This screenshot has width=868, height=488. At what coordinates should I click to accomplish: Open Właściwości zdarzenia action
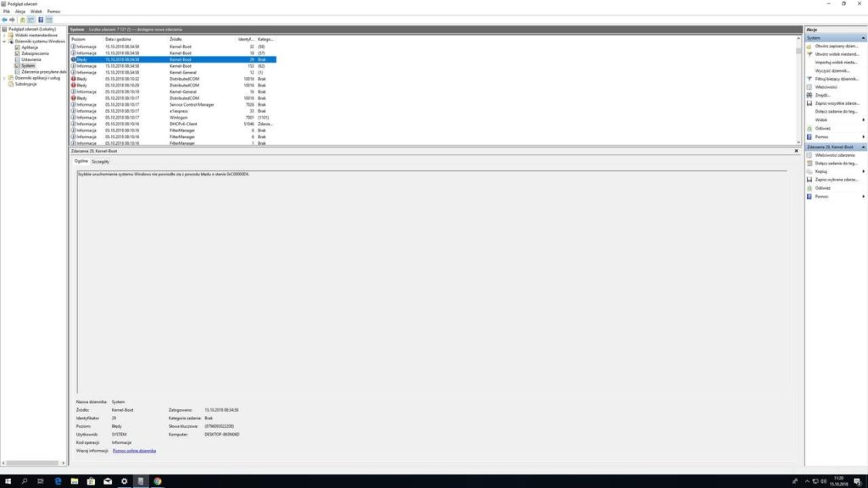pos(835,155)
